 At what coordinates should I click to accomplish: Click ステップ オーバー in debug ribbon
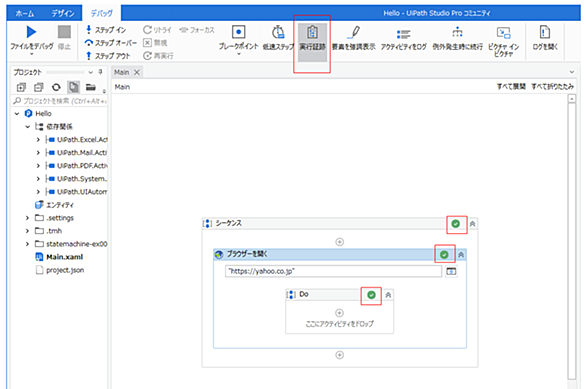click(111, 43)
